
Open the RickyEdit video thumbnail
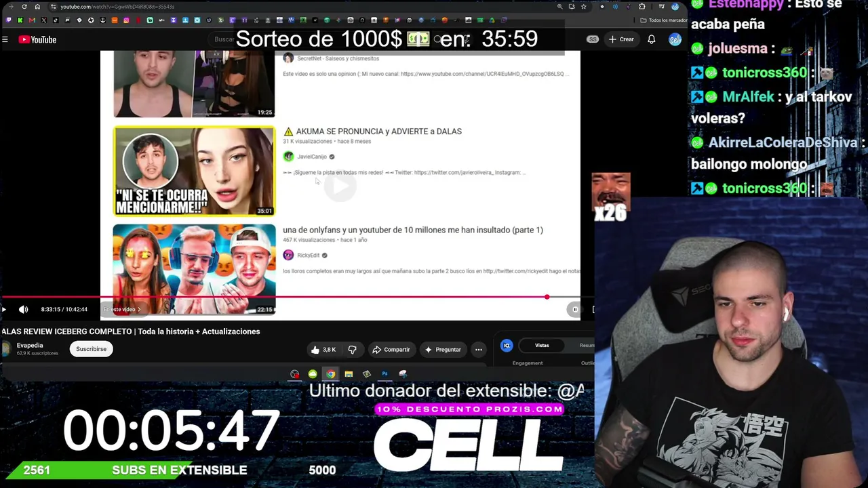[x=194, y=269]
